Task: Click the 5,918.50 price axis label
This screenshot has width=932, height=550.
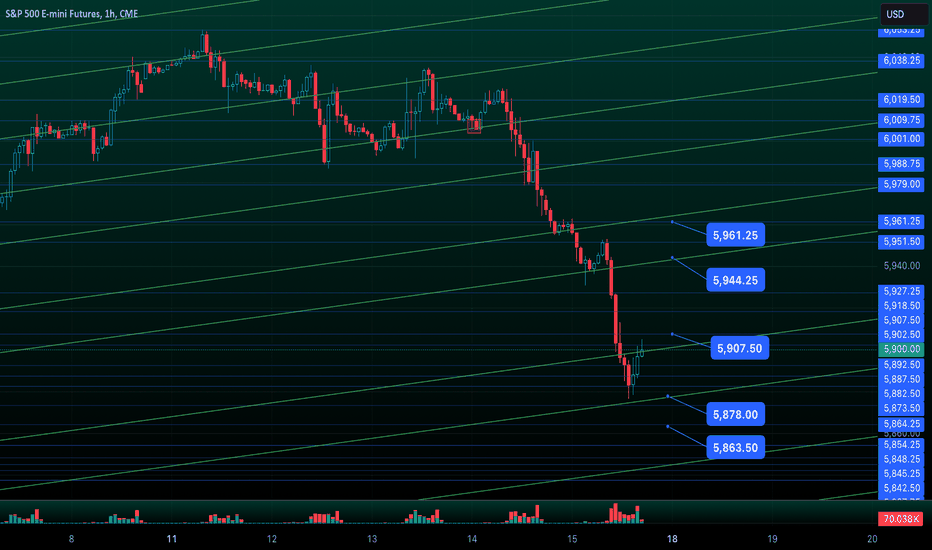Action: pyautogui.click(x=901, y=306)
